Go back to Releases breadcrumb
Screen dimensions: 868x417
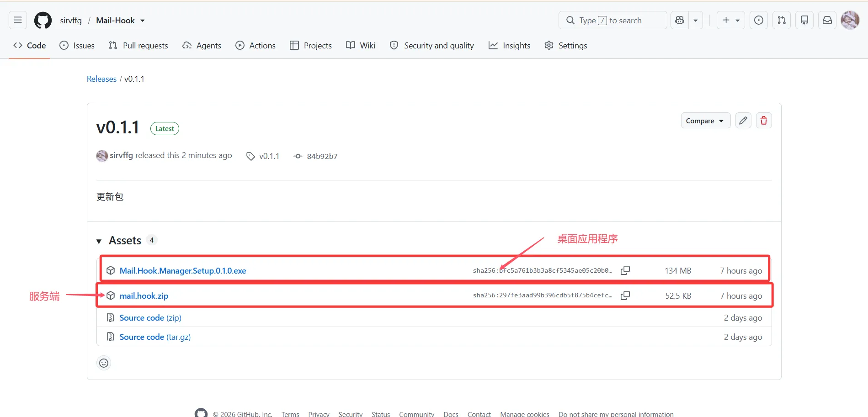point(101,79)
